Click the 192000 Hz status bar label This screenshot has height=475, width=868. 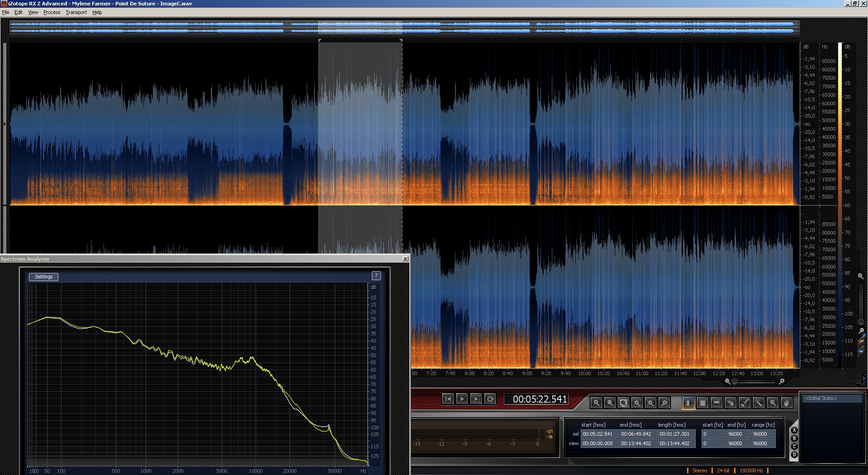click(751, 470)
